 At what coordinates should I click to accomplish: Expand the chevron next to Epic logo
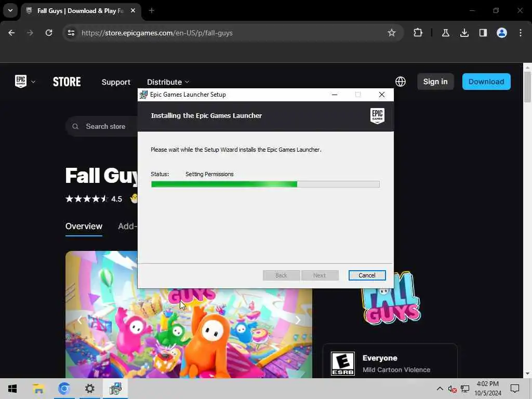(x=33, y=82)
